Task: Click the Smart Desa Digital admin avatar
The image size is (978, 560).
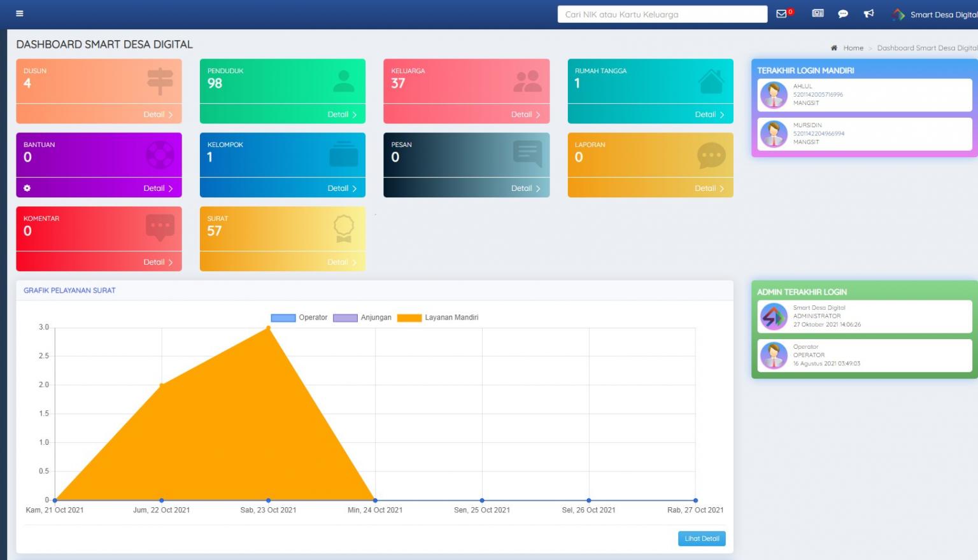Action: tap(774, 316)
